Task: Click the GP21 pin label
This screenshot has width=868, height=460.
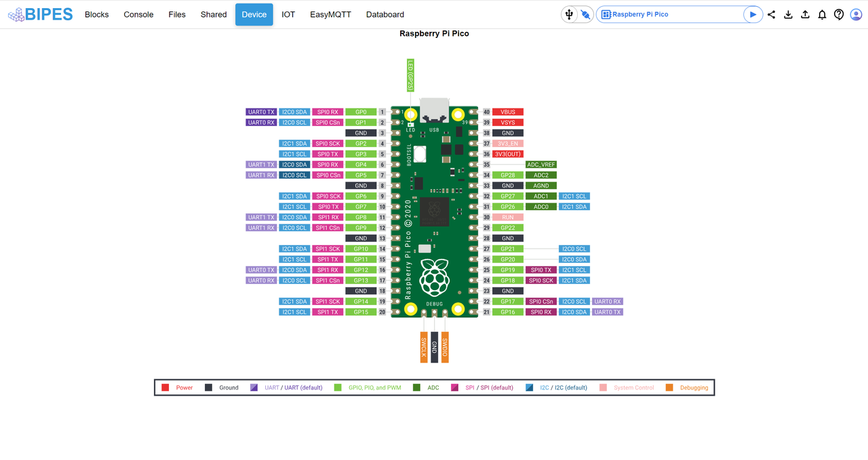Action: tap(508, 249)
